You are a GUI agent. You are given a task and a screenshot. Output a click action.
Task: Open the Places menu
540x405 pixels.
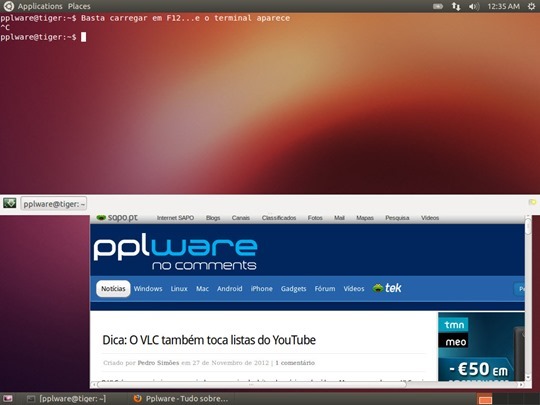[x=79, y=6]
